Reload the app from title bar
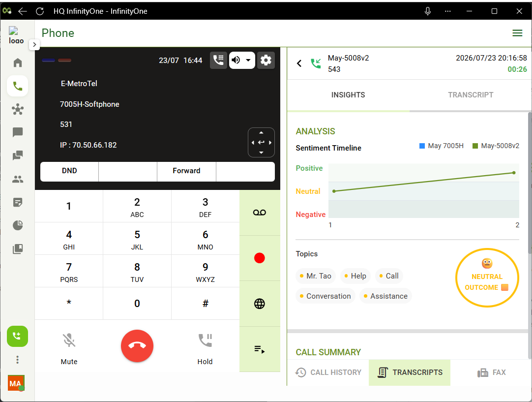The width and height of the screenshot is (532, 402). [x=40, y=11]
